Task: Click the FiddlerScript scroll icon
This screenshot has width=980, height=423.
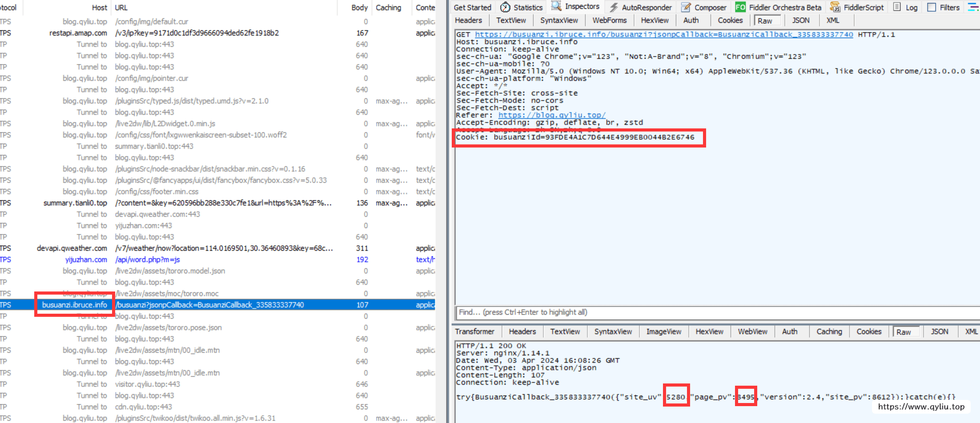Action: [835, 7]
